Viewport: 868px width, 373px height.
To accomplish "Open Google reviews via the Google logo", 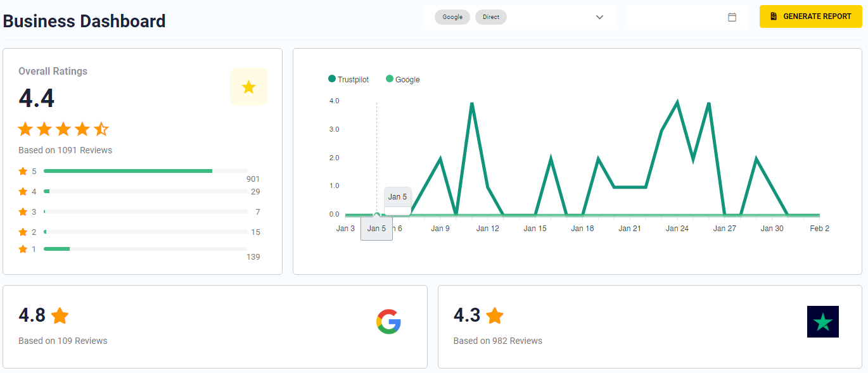I will point(389,322).
